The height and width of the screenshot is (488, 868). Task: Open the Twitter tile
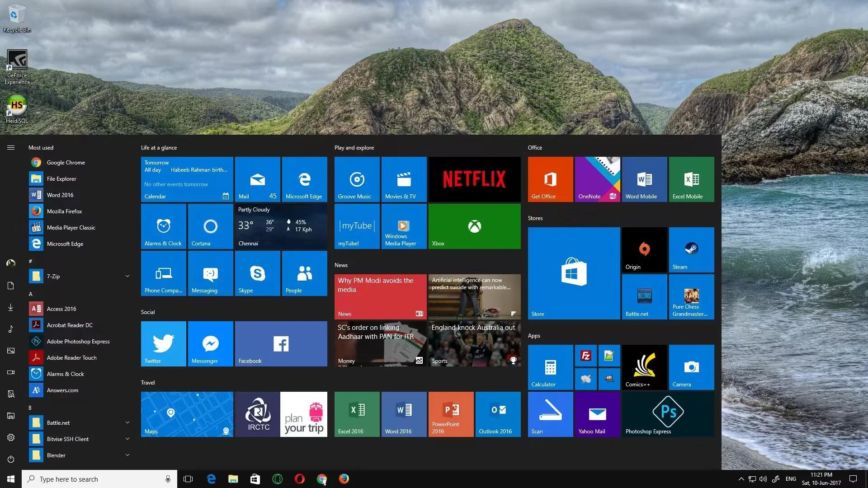click(x=163, y=343)
